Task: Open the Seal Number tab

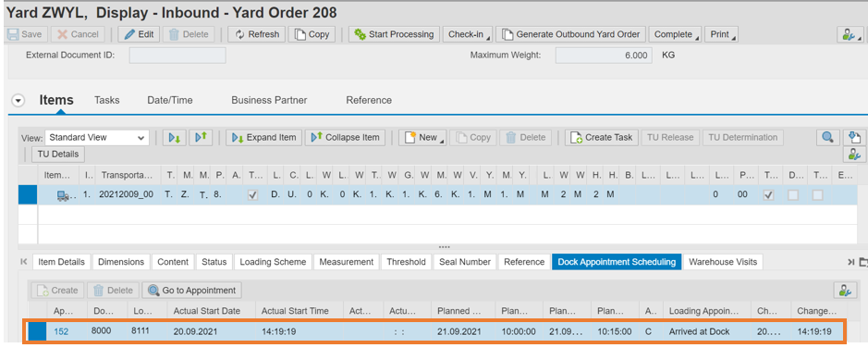Action: pos(464,262)
